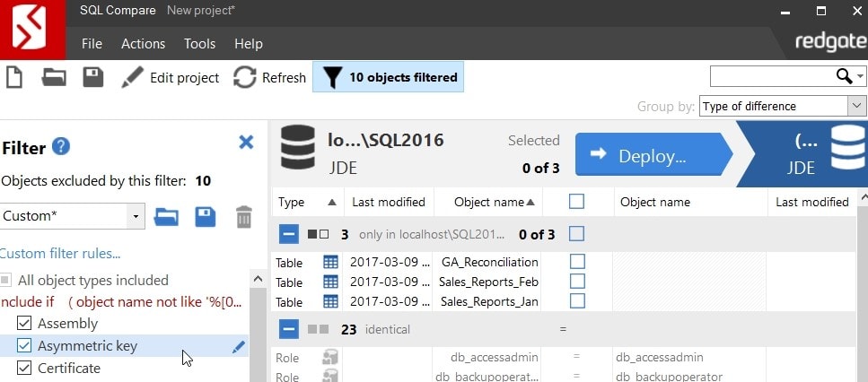Click into the search input field
Image resolution: width=868 pixels, height=382 pixels.
click(772, 76)
